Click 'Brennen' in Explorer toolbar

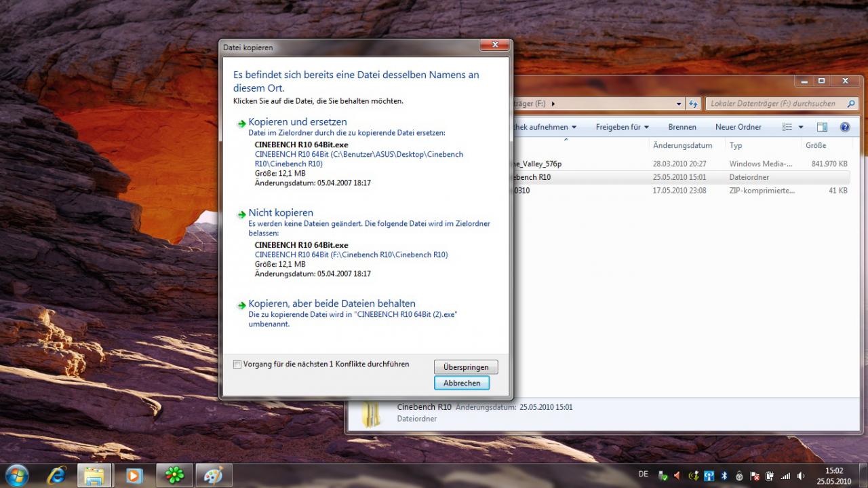tap(682, 127)
